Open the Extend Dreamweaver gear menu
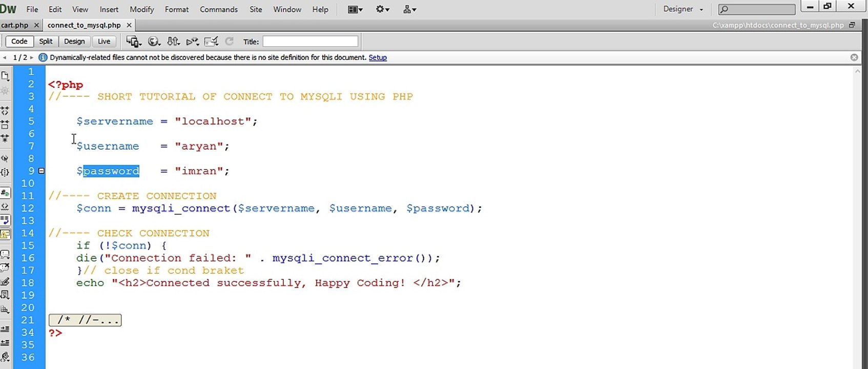 (x=383, y=9)
